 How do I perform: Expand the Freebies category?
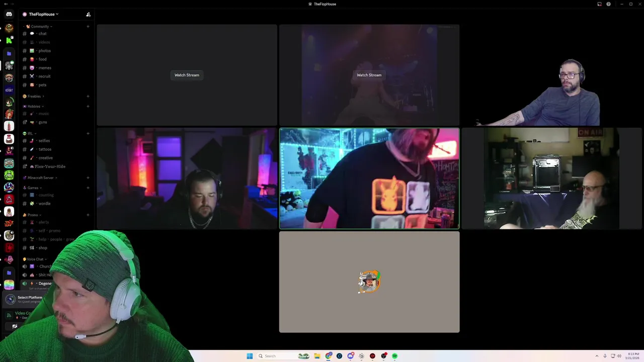34,96
